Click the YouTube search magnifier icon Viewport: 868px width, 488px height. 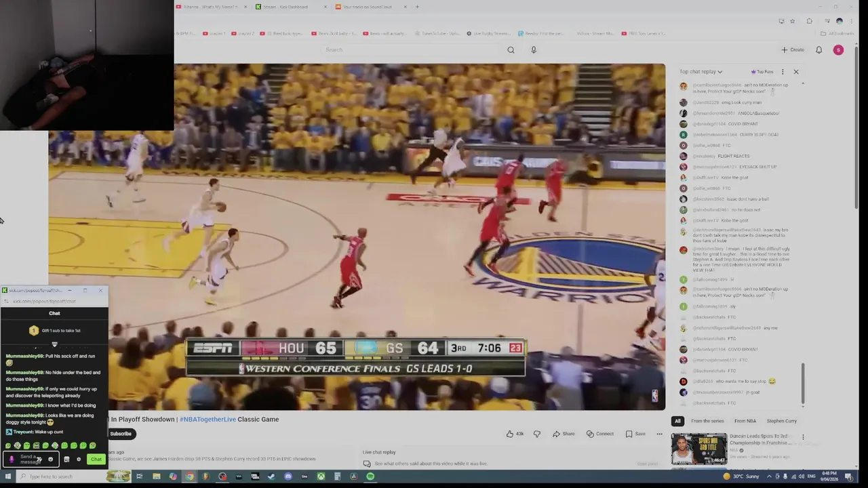[x=511, y=49]
